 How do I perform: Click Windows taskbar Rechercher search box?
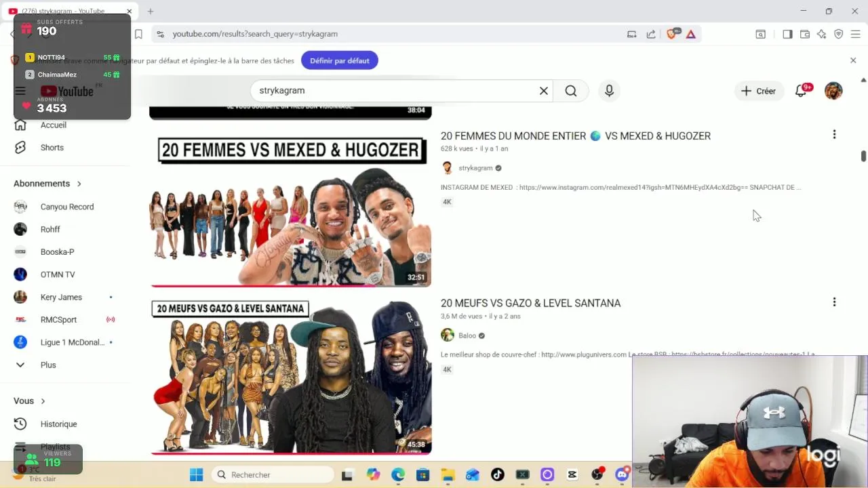click(272, 474)
